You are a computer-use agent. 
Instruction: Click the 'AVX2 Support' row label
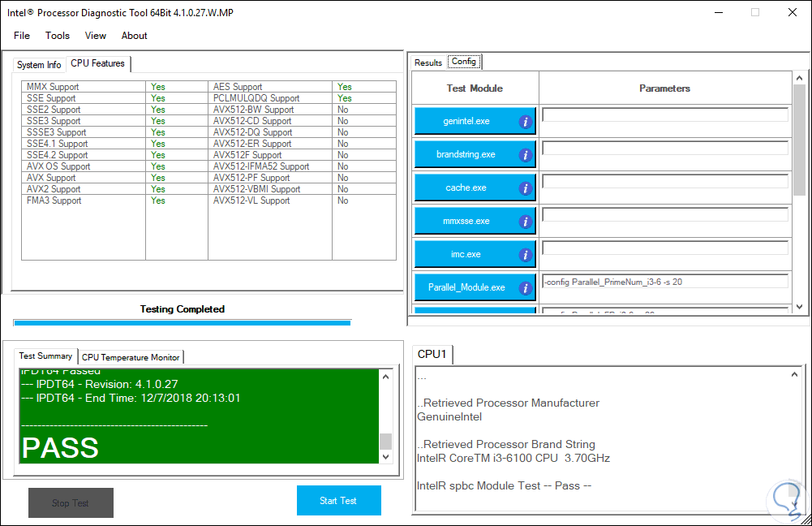pos(54,189)
